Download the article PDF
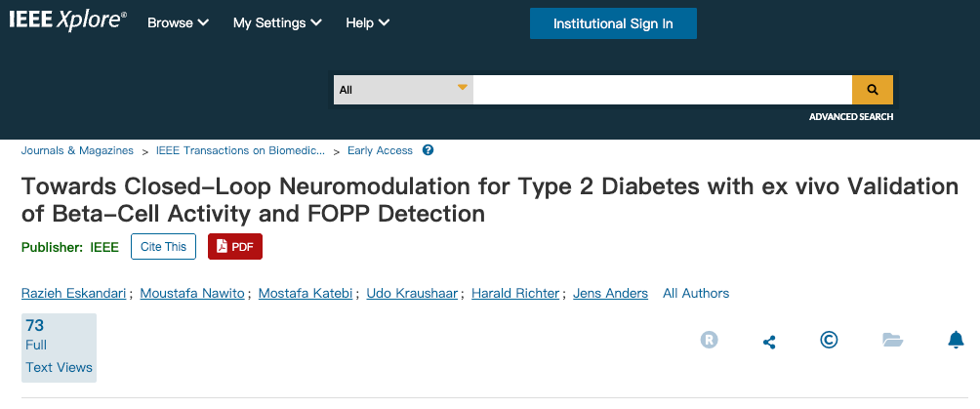The image size is (980, 409). (x=235, y=247)
